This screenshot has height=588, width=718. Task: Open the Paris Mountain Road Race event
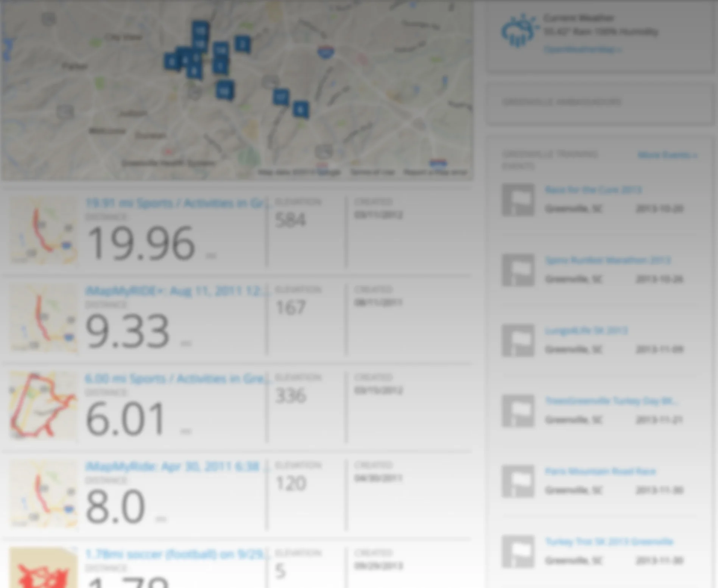pos(600,471)
